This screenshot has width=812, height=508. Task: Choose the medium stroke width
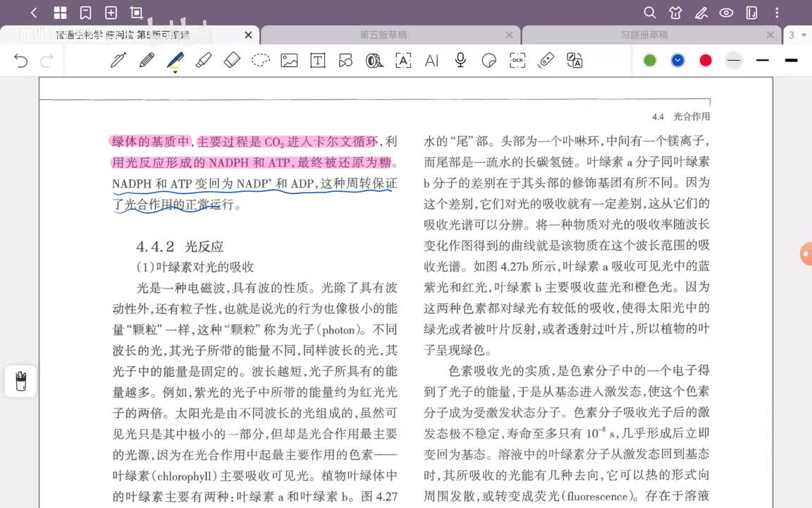[x=762, y=61]
